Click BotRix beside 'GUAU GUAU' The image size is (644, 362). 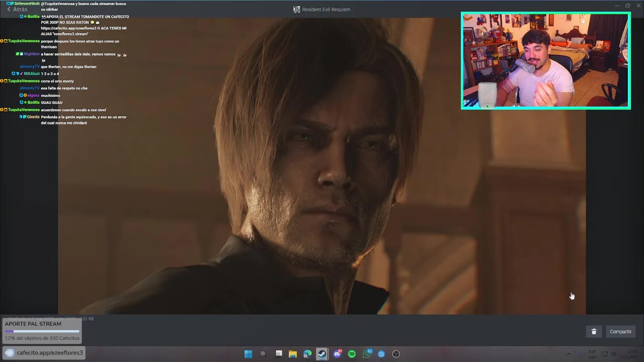(x=34, y=102)
